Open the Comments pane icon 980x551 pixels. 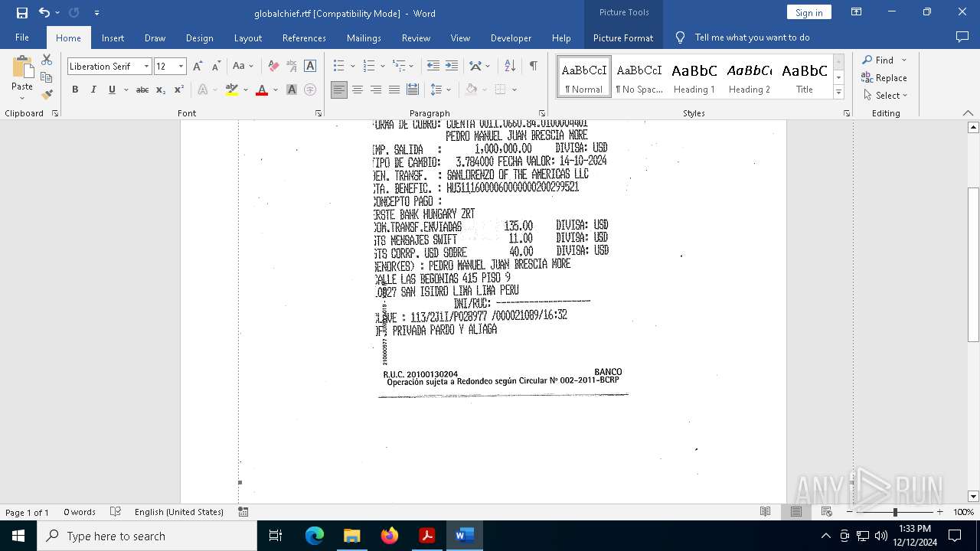[x=962, y=37]
